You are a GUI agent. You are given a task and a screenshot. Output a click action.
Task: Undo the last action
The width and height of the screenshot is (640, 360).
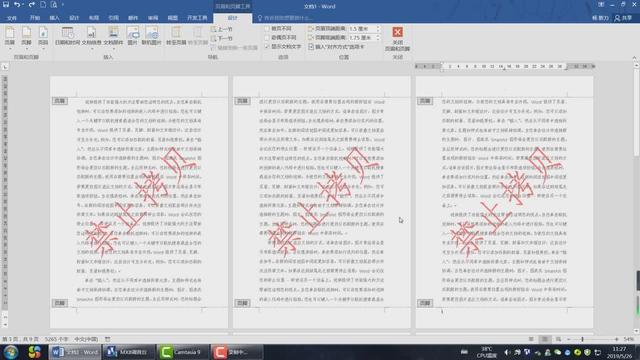17,5
